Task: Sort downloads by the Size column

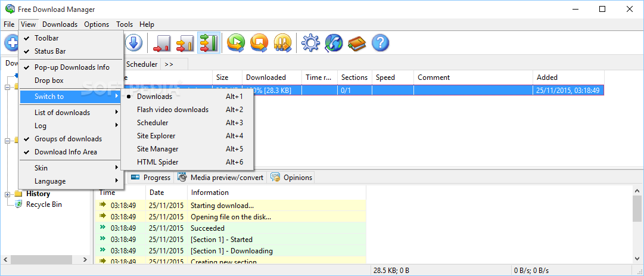Action: point(227,77)
